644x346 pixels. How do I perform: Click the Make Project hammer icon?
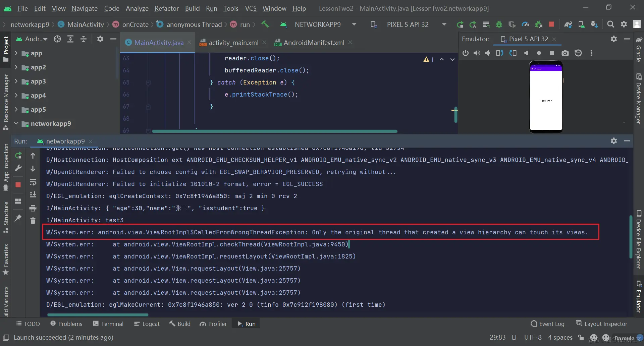coord(265,24)
